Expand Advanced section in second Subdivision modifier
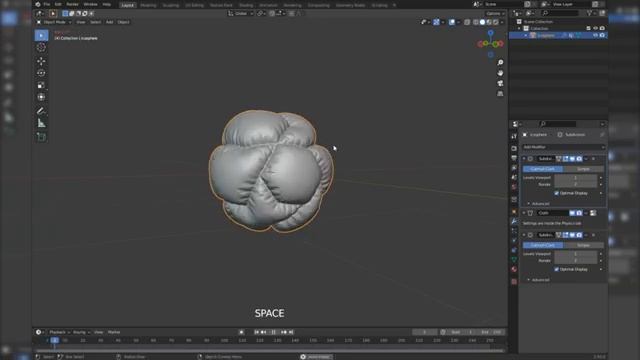 coord(539,280)
